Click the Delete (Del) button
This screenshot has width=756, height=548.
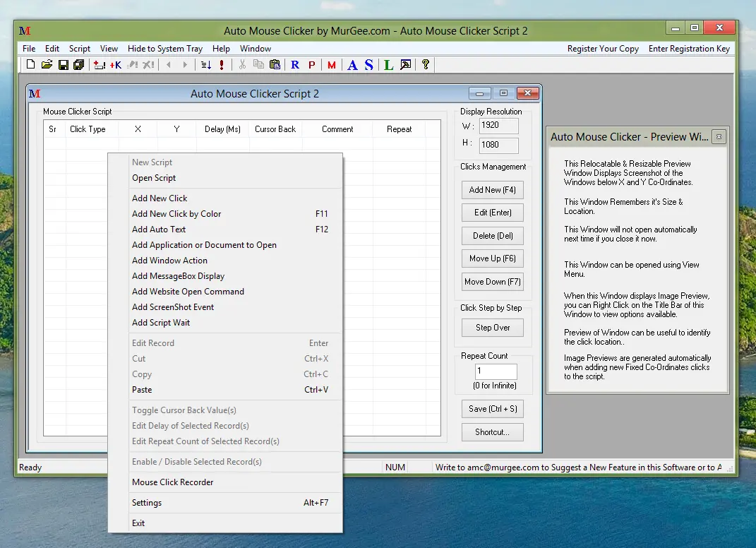point(492,236)
